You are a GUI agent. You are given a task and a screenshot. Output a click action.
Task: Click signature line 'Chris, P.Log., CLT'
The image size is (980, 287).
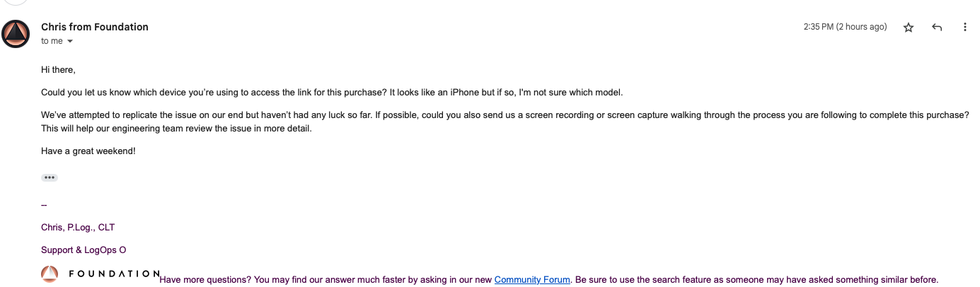(x=78, y=228)
